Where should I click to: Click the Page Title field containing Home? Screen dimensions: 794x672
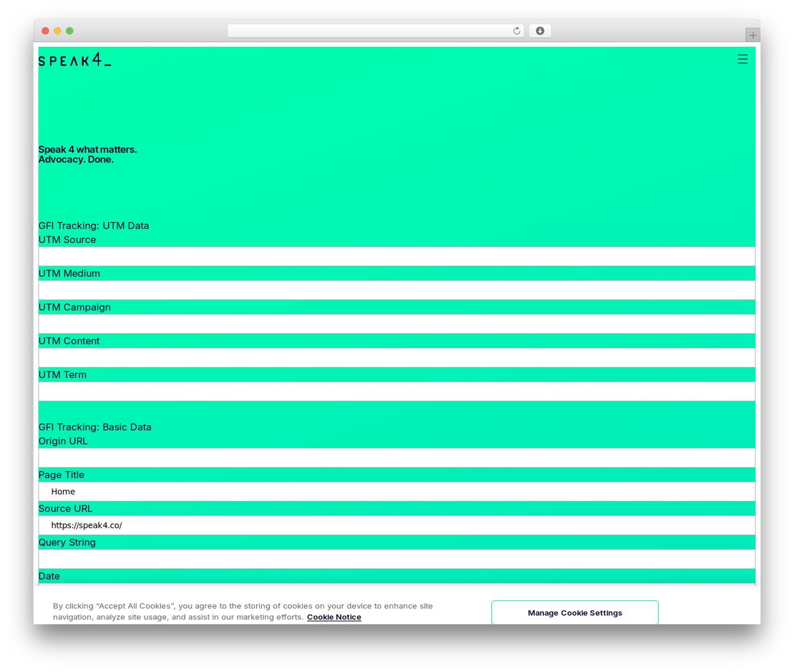coord(397,492)
